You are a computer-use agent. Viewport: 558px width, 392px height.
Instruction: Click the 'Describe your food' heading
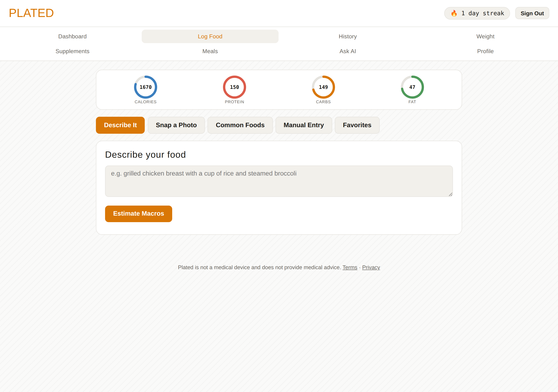tap(145, 155)
